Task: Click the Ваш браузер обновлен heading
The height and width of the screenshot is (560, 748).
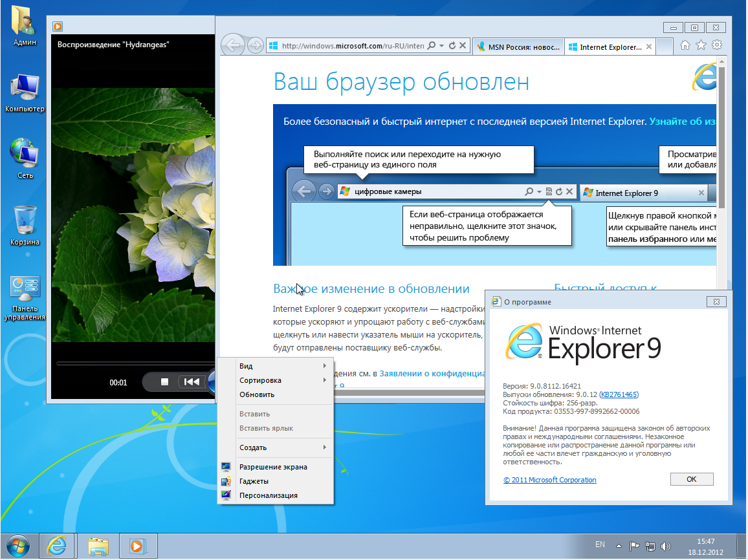Action: (401, 81)
